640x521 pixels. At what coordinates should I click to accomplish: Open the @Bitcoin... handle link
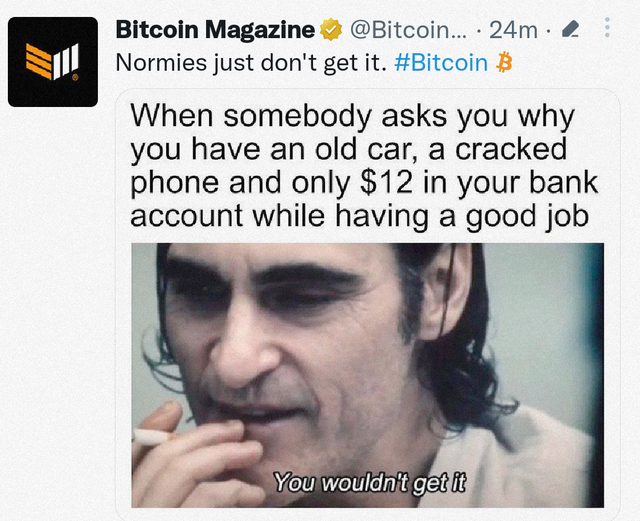(408, 30)
